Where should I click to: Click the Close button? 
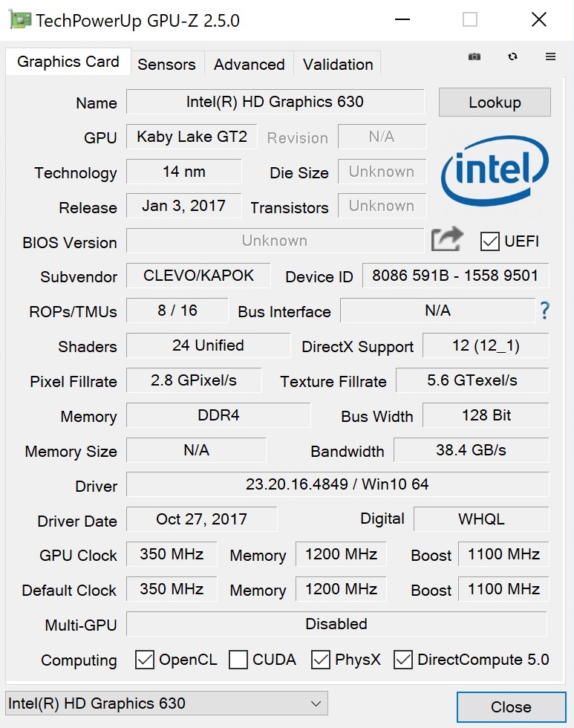511,707
